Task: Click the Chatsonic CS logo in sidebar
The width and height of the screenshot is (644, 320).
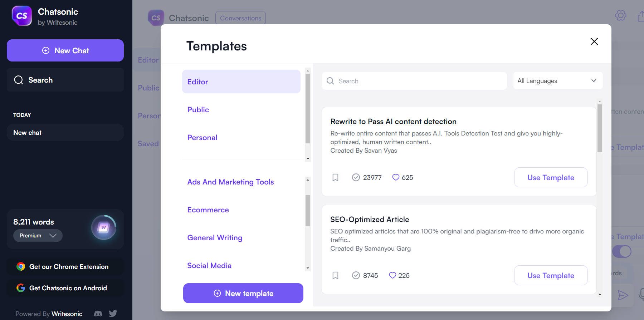Action: pyautogui.click(x=22, y=16)
